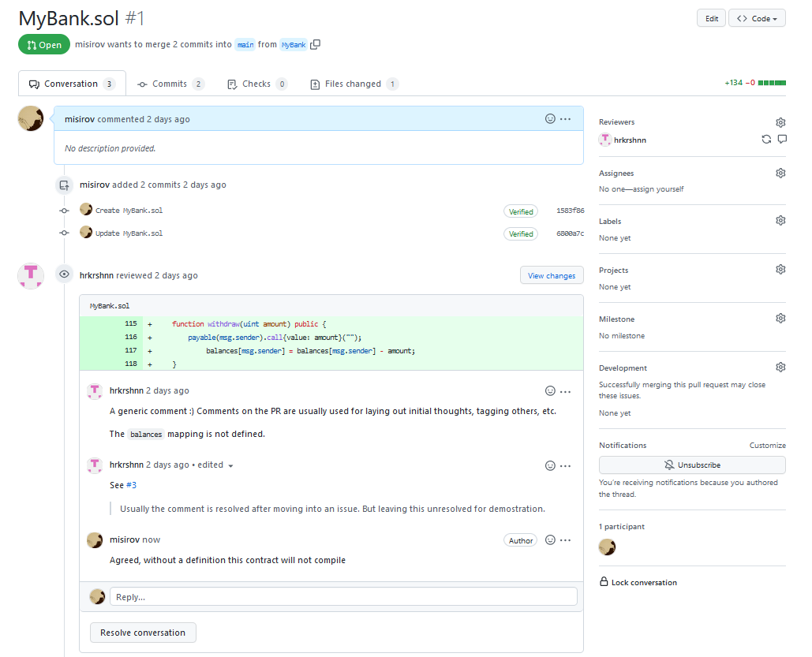Screen dimensions: 812x657
Task: Copy the MyBank branch name icon
Action: click(316, 45)
